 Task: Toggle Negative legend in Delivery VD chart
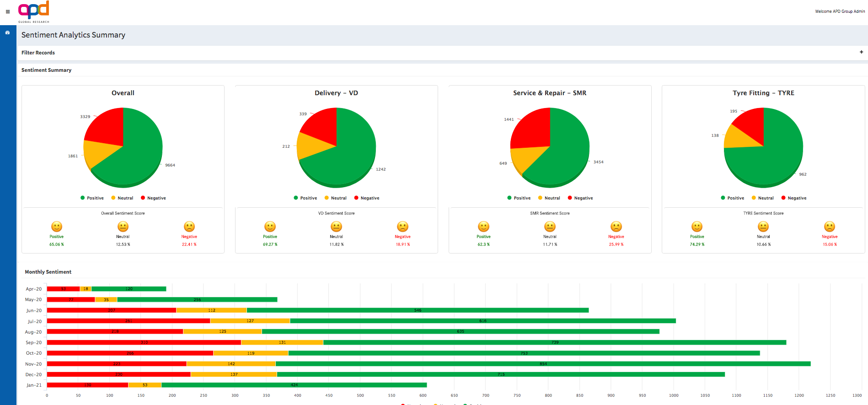pyautogui.click(x=367, y=198)
